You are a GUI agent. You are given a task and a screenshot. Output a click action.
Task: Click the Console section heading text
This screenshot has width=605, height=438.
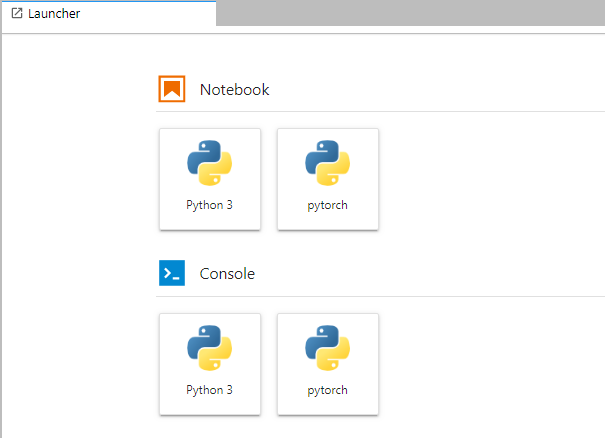(x=227, y=274)
